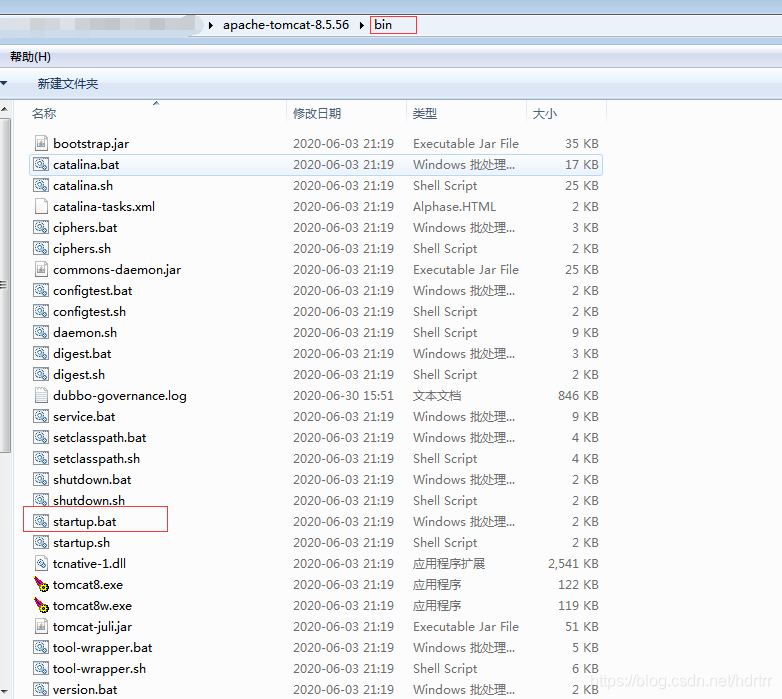Click the 文本文档 type value
This screenshot has width=782, height=699.
pyautogui.click(x=437, y=396)
